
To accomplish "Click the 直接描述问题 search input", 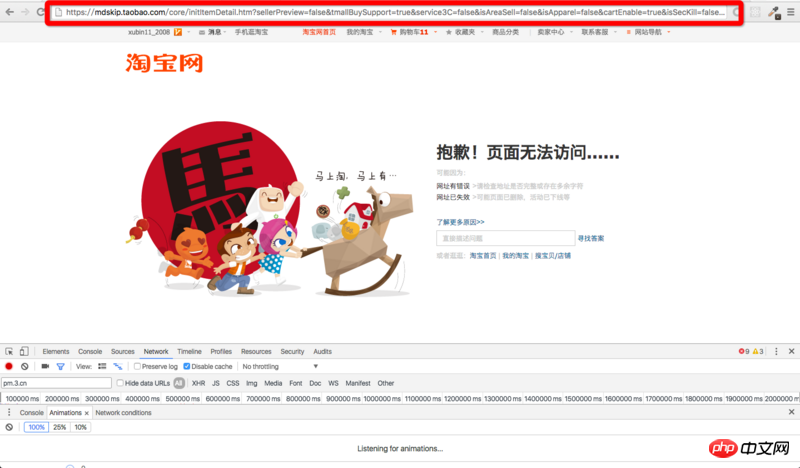I will [506, 238].
